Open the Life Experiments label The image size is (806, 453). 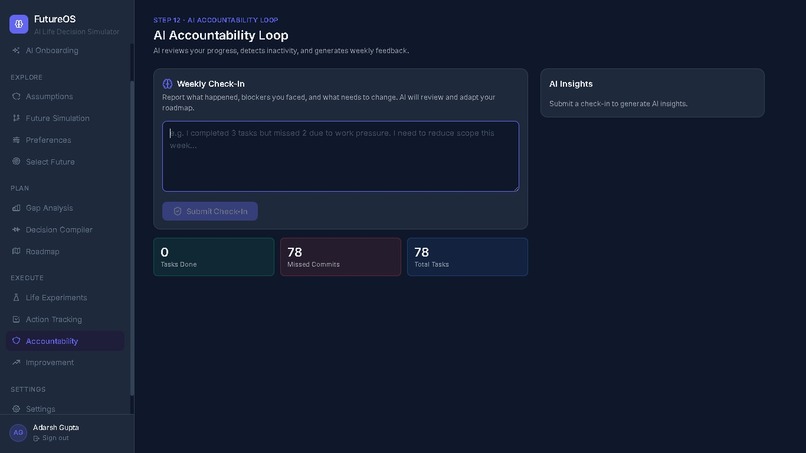pos(56,297)
